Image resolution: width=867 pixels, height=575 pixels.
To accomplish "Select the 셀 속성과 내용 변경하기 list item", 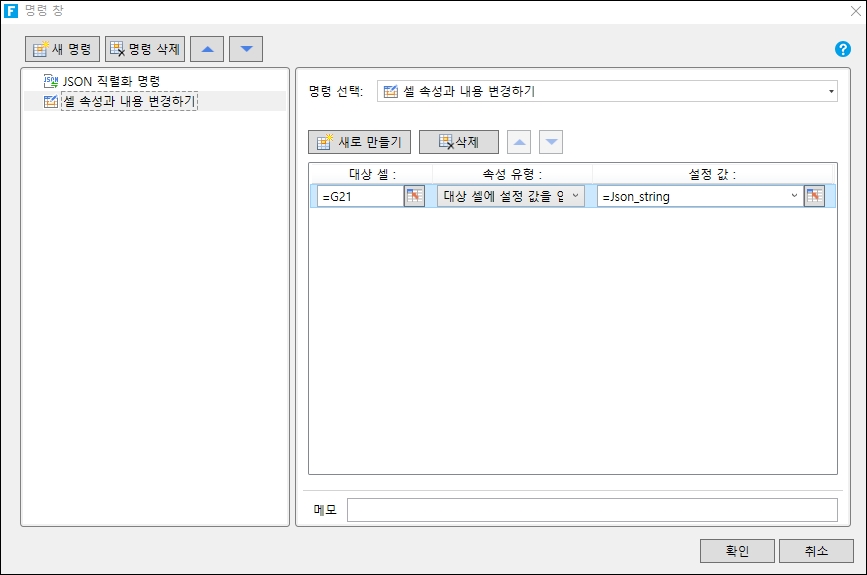I will 129,101.
